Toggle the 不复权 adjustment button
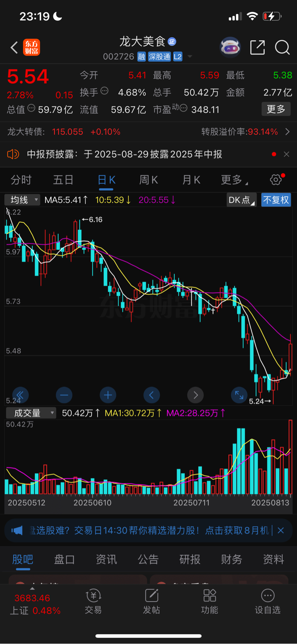Viewport: 297px width, 644px height. click(x=276, y=200)
